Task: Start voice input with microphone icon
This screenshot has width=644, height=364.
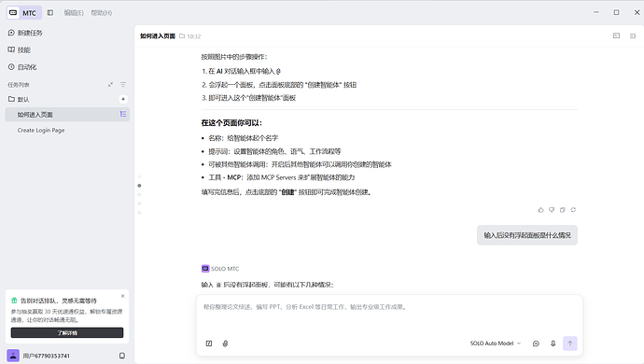Action: (x=553, y=343)
